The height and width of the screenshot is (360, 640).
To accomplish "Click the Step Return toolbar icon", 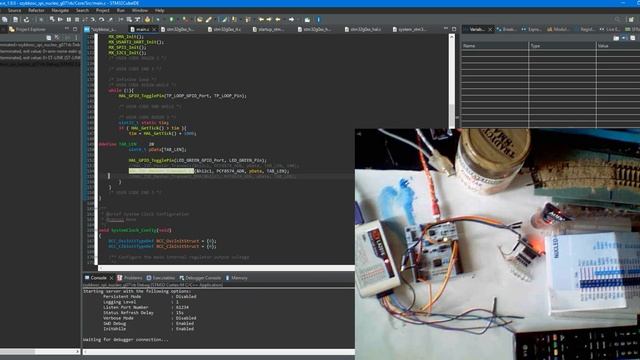I will [x=110, y=20].
